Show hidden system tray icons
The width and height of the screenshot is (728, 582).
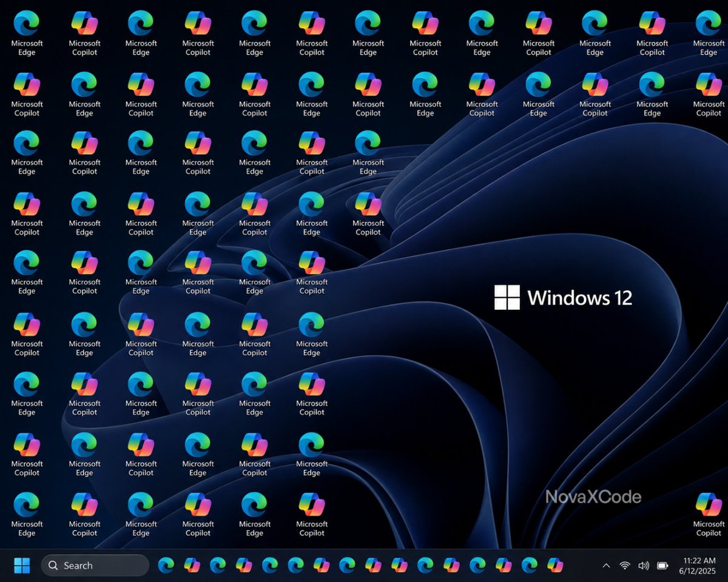click(606, 566)
